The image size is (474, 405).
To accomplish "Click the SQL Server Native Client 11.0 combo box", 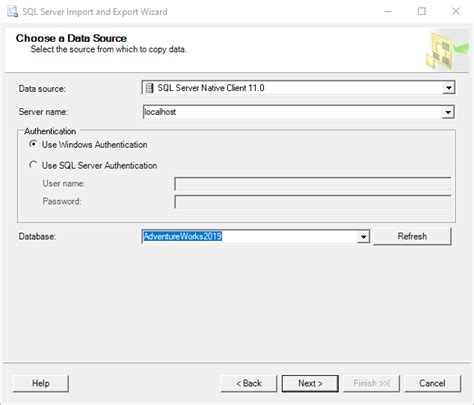I will [x=298, y=88].
